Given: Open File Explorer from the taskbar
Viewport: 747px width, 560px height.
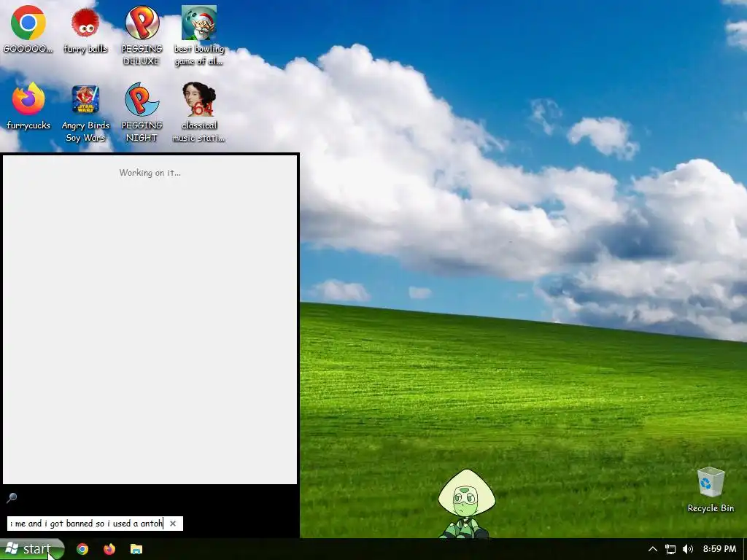Looking at the screenshot, I should [136, 549].
